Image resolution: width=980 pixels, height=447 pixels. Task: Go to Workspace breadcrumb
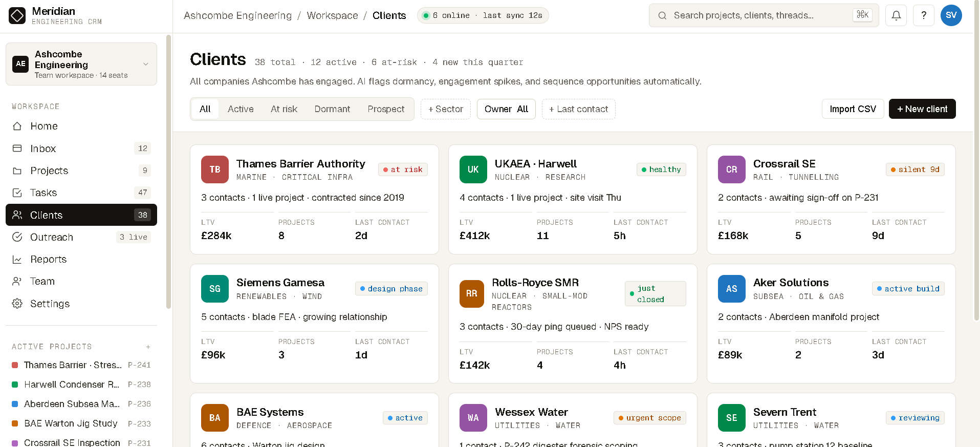(x=333, y=15)
